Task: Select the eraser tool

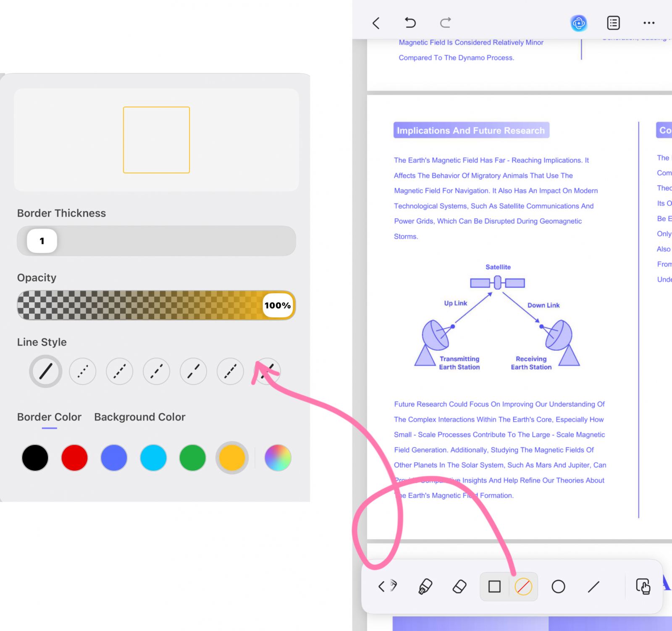Action: coord(459,586)
